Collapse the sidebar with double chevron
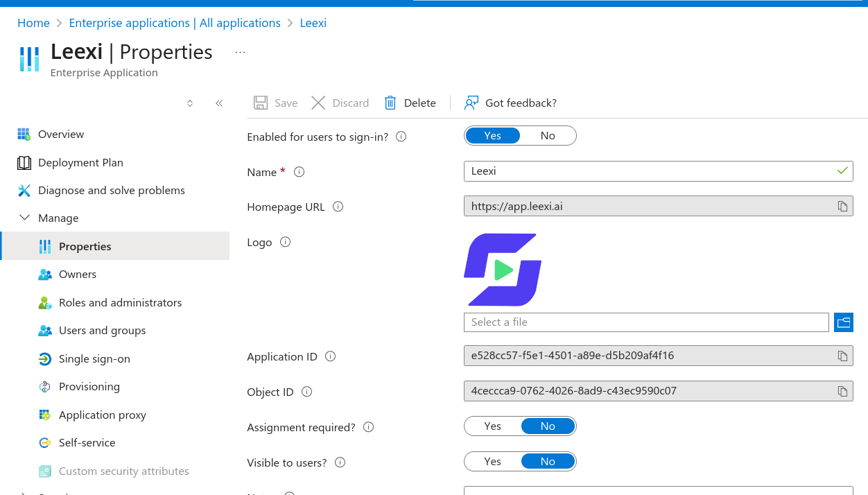The width and height of the screenshot is (868, 495). click(219, 103)
